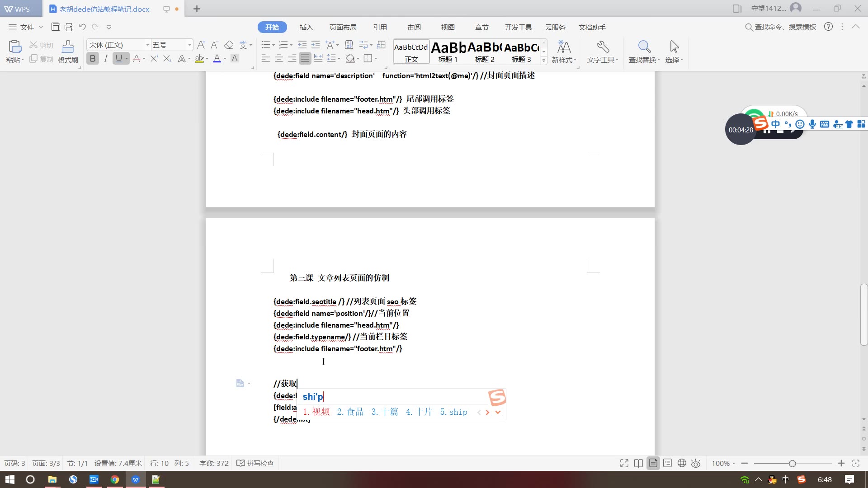Click the Undo arrow icon
The width and height of the screenshot is (868, 488).
(82, 27)
